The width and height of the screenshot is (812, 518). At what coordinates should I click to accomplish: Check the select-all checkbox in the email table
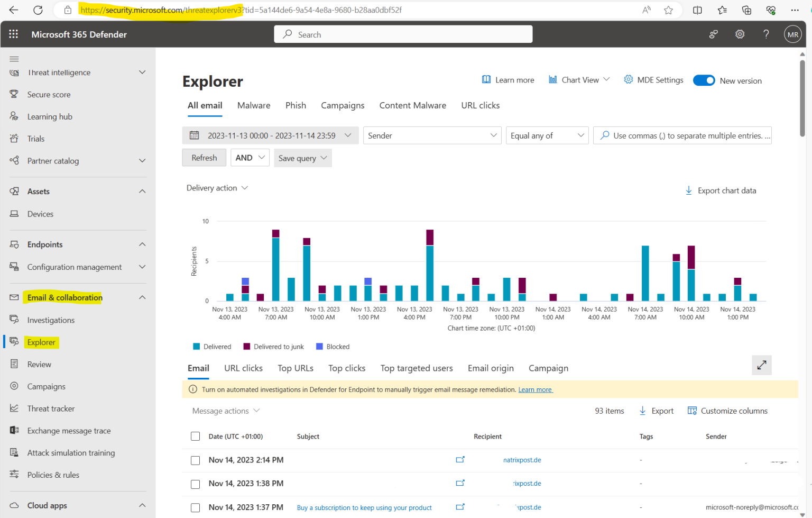point(195,436)
